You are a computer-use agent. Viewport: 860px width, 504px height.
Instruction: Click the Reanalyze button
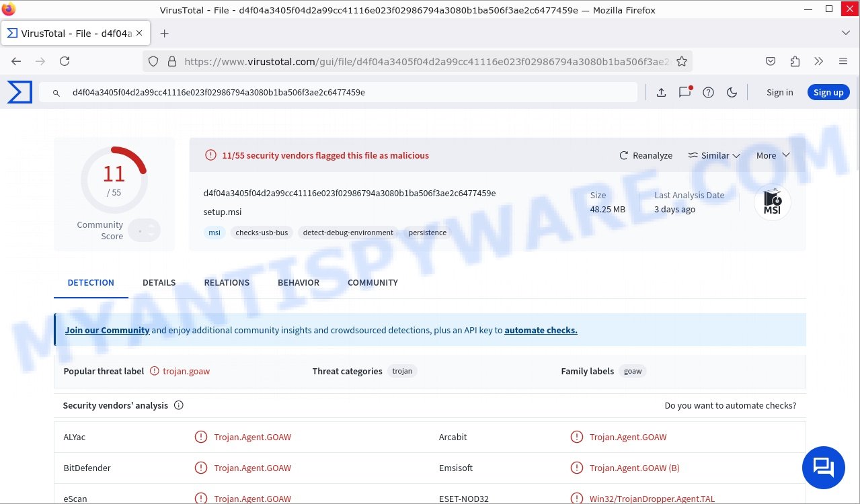click(x=646, y=155)
